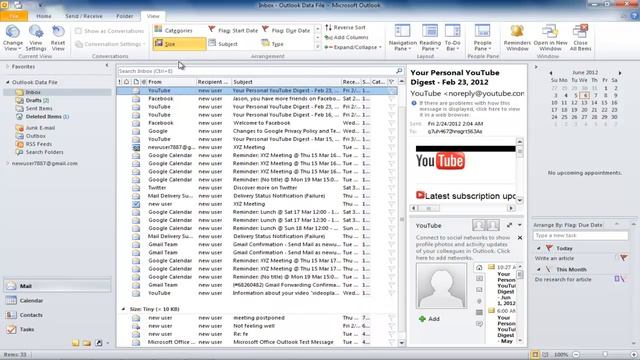Click the Notes shortcut icon
The height and width of the screenshot is (360, 640).
pyautogui.click(x=76, y=343)
